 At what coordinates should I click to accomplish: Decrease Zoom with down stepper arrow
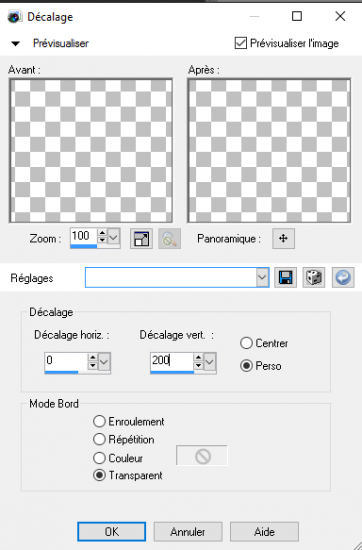pyautogui.click(x=102, y=240)
